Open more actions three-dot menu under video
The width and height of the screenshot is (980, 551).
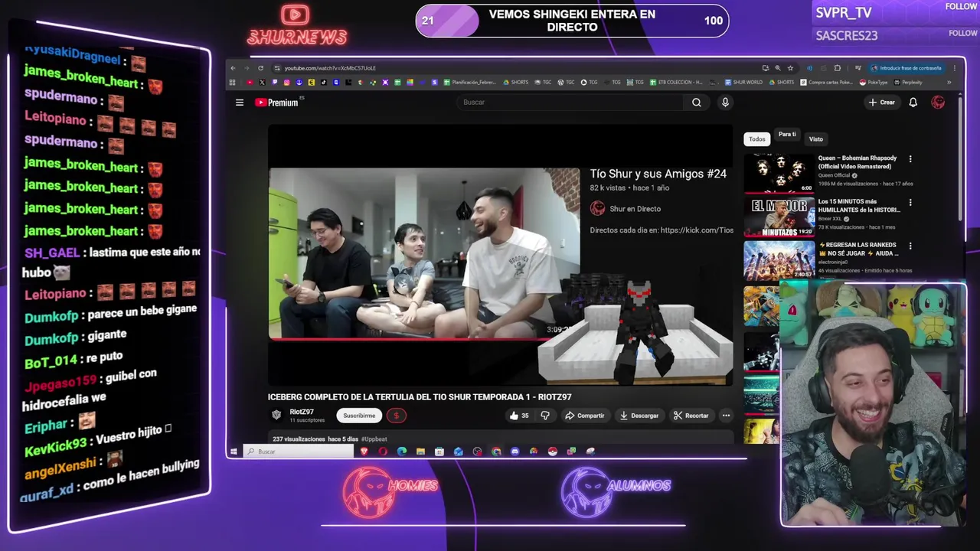(x=726, y=416)
